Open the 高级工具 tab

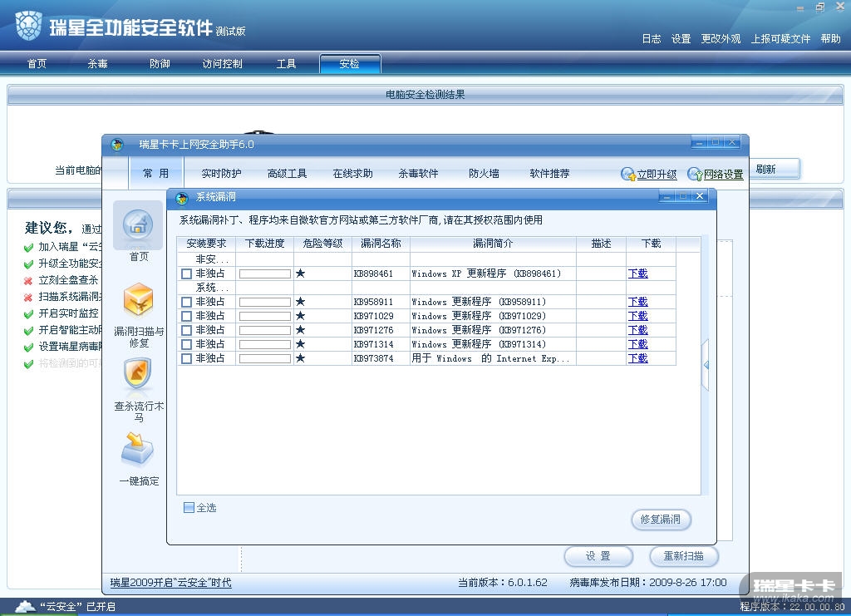287,173
